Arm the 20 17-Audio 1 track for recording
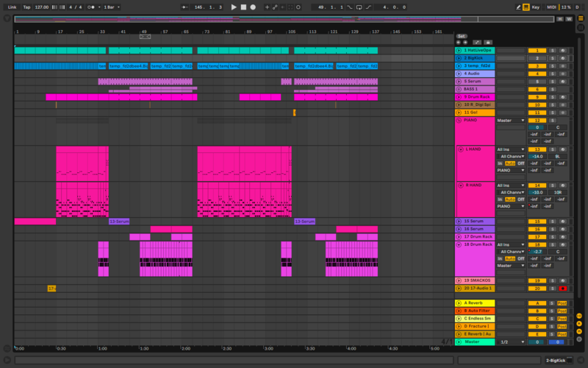Image resolution: width=588 pixels, height=368 pixels. (562, 289)
